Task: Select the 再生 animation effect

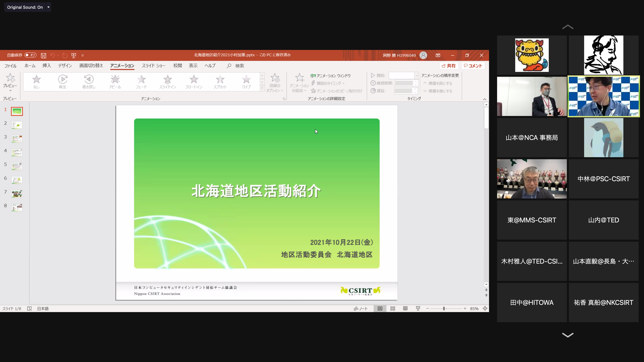Action: (x=63, y=82)
